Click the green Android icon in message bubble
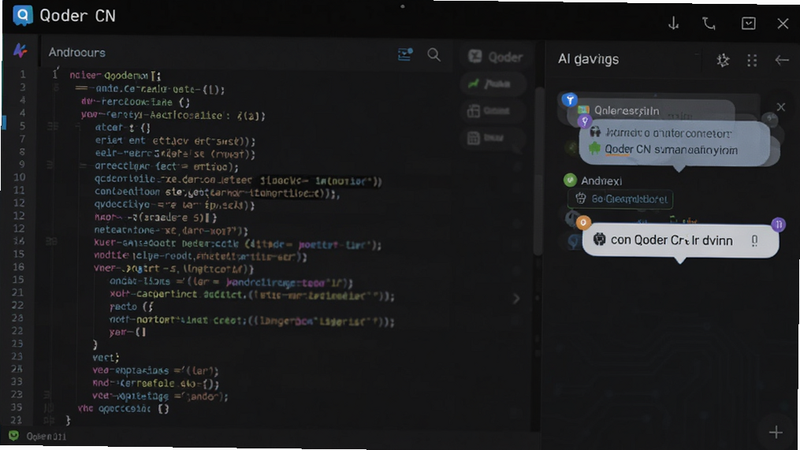 coord(594,148)
